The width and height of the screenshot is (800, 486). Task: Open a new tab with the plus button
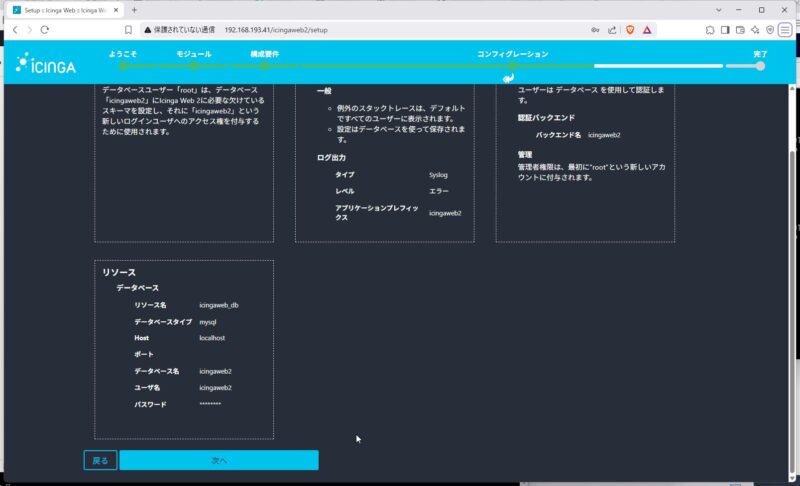[x=134, y=10]
